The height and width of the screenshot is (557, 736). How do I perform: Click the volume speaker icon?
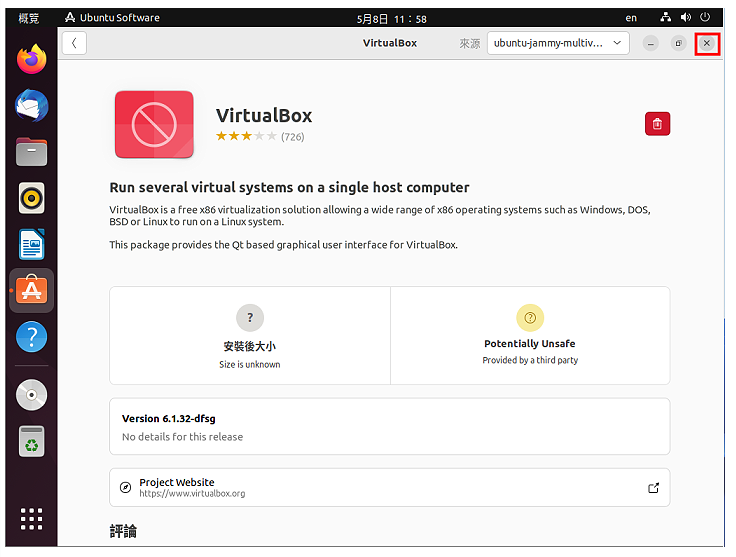[x=686, y=17]
